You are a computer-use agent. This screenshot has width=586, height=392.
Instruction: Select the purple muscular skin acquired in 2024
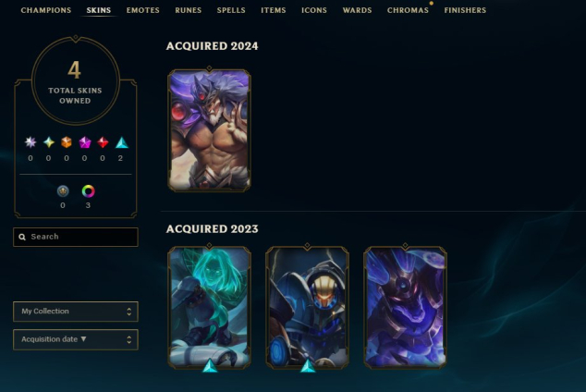(x=209, y=130)
